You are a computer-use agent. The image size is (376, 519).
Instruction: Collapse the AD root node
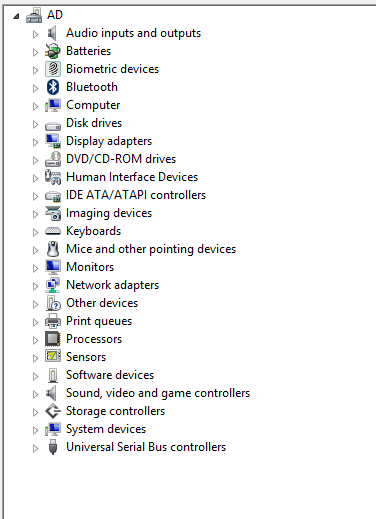(x=16, y=16)
